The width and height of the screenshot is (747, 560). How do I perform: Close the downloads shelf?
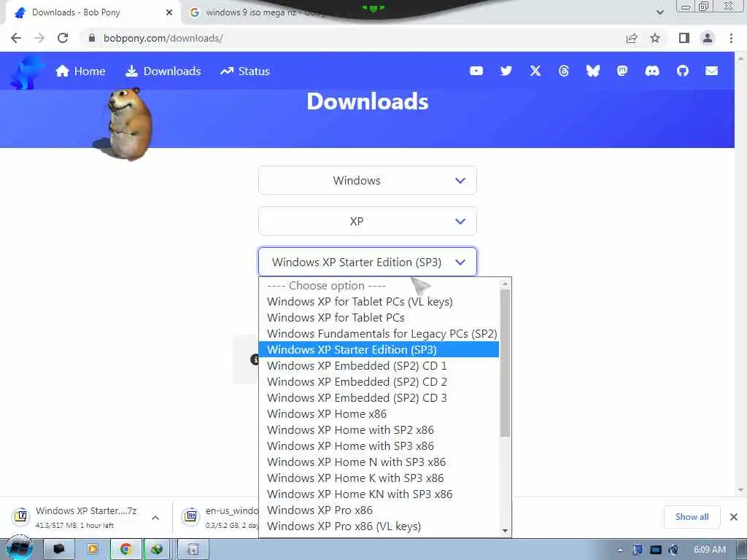734,517
